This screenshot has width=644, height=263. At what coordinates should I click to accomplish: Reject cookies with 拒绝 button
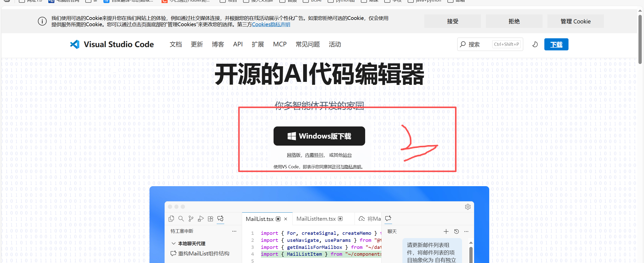tap(514, 21)
